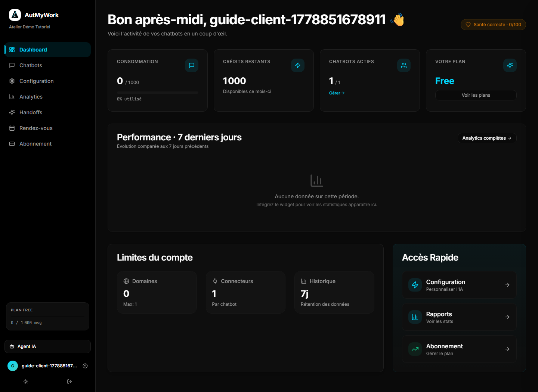The width and height of the screenshot is (538, 392).
Task: Click the arrow on Rapports shortcut
Action: coord(507,317)
